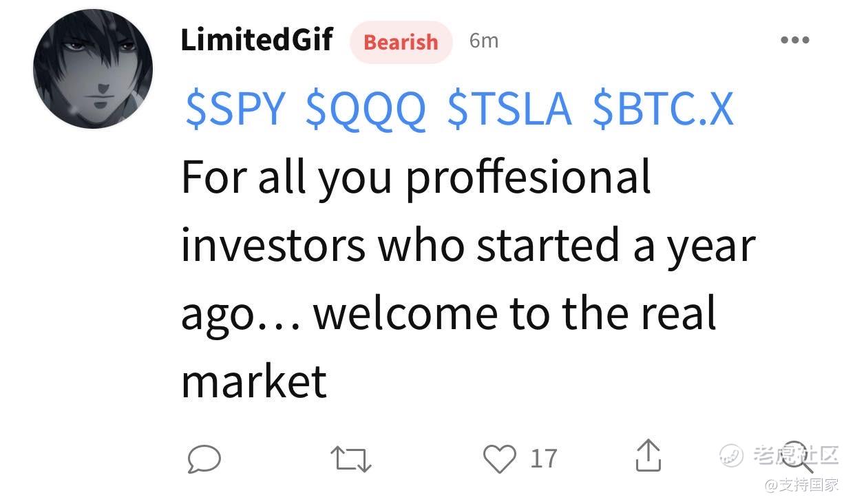855x504 pixels.
Task: Like the post with the heart icon
Action: click(x=500, y=459)
